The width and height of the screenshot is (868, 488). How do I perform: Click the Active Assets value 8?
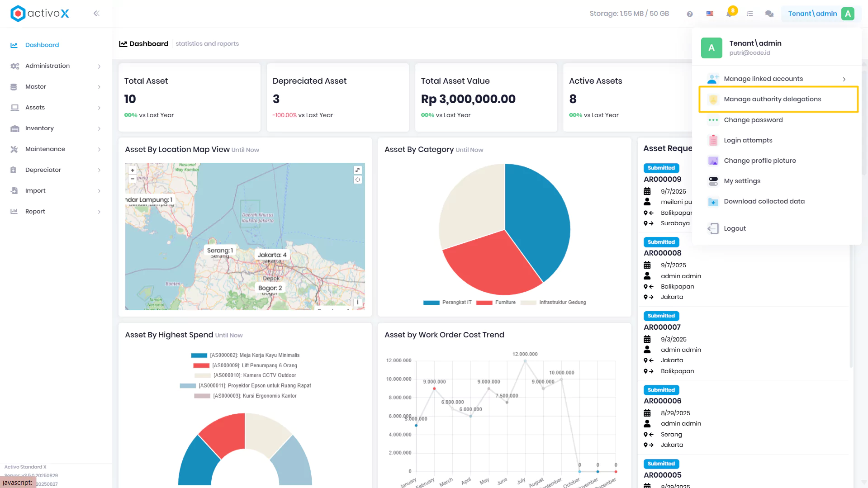[573, 99]
